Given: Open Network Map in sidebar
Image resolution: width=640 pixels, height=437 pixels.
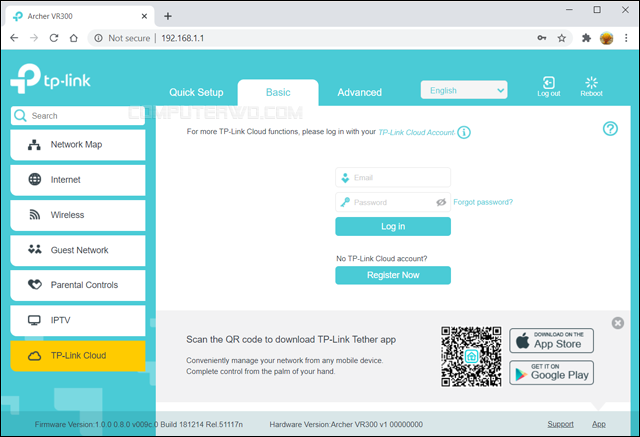Looking at the screenshot, I should coord(78,144).
